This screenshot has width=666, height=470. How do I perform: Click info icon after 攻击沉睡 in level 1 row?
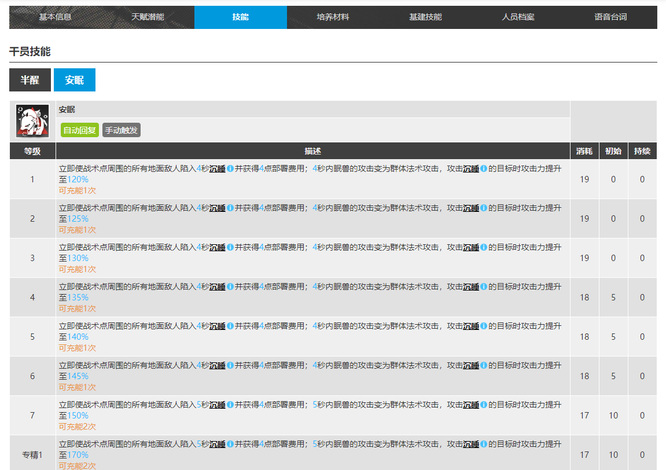coord(483,169)
